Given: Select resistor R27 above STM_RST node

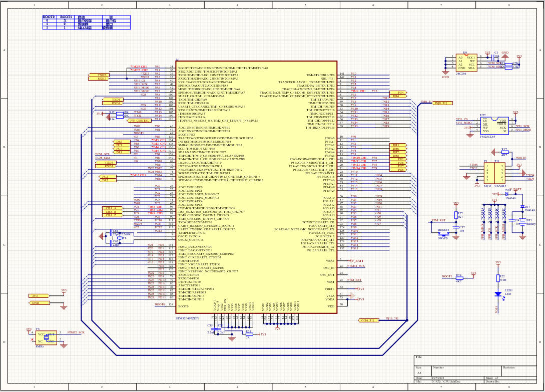Looking at the screenshot, I should pos(456,215).
